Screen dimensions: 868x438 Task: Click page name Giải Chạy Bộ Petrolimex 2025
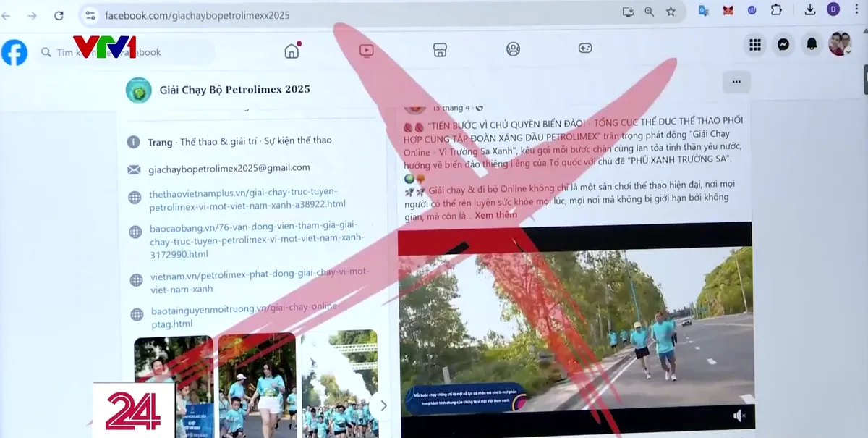click(234, 90)
